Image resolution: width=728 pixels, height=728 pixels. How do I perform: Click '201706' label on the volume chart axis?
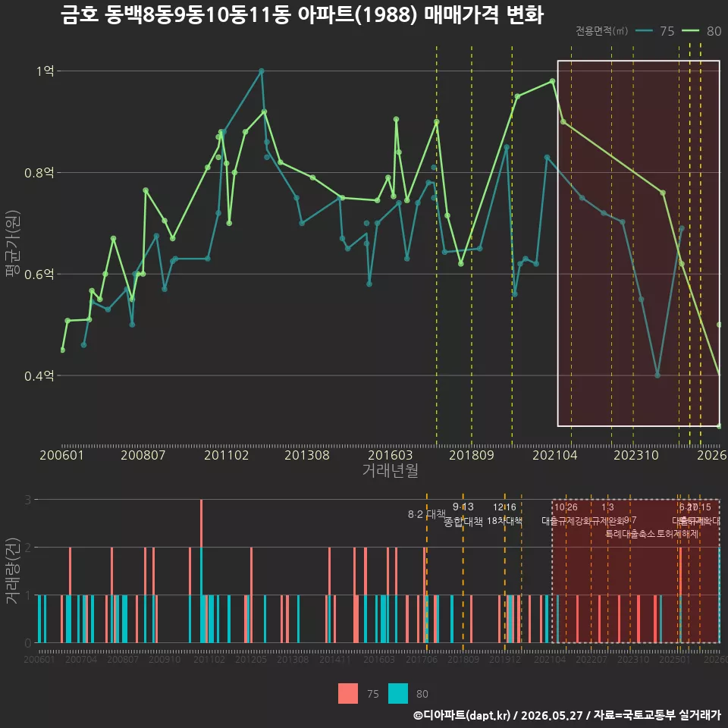422,659
